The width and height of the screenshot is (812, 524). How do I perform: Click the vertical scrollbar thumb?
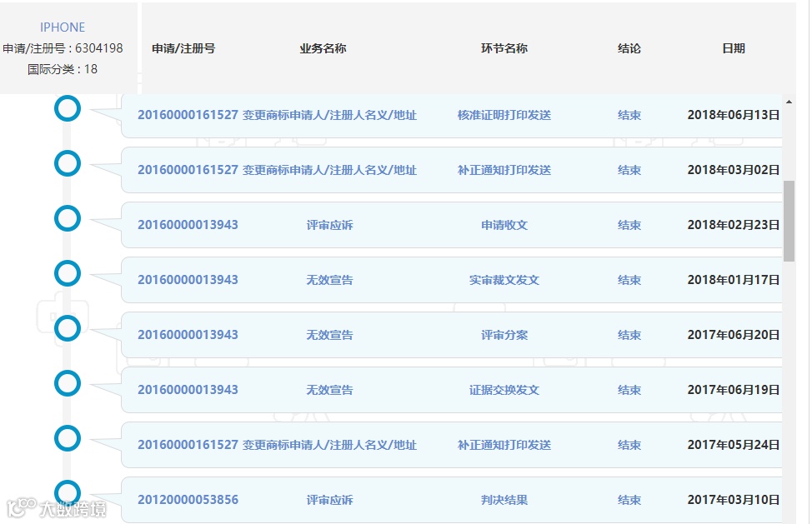[789, 221]
